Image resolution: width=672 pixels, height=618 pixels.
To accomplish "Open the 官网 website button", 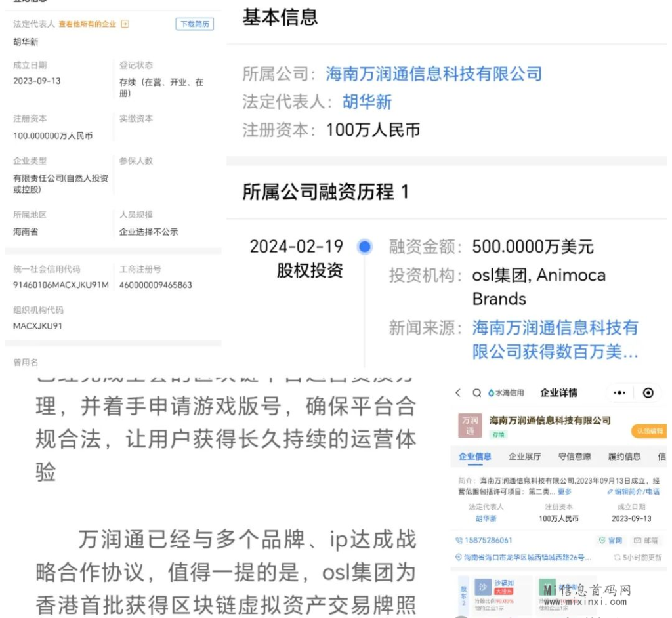I will tap(610, 540).
